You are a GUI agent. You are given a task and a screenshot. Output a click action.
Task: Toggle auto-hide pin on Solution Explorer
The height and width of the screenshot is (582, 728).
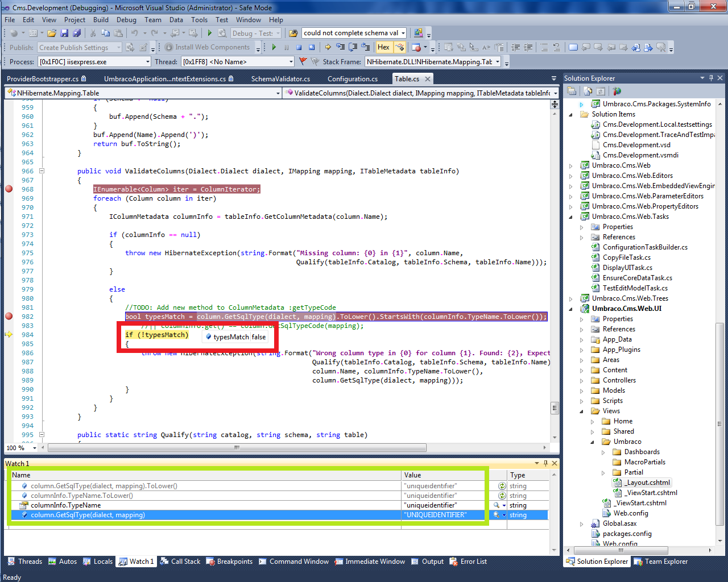pyautogui.click(x=711, y=78)
